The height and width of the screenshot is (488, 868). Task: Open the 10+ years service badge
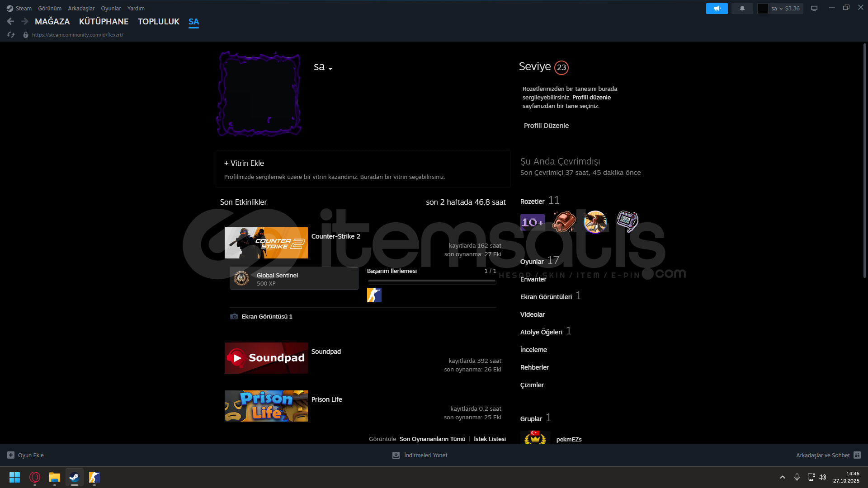pyautogui.click(x=532, y=222)
